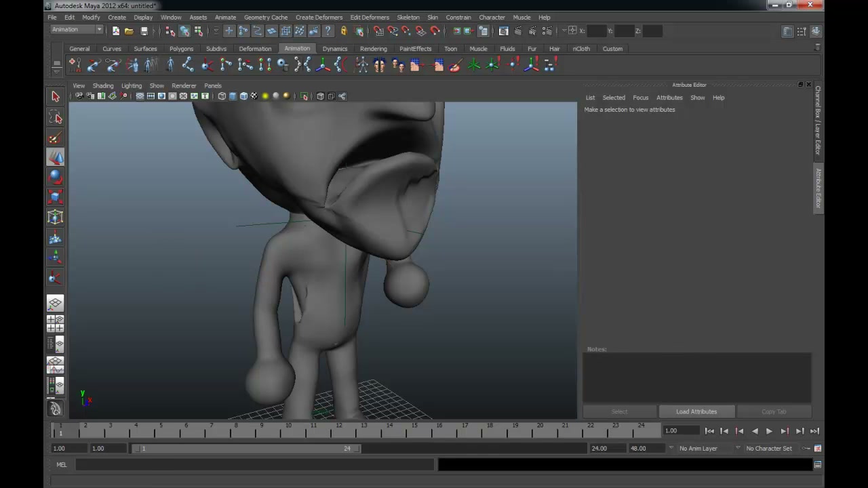Click the Quick Layout single-pane icon
The width and height of the screenshot is (868, 488).
[56, 304]
